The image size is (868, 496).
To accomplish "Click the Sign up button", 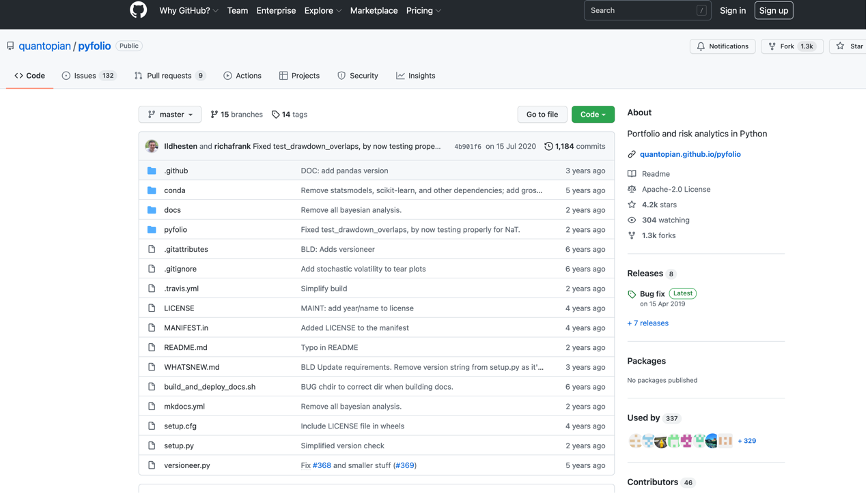I will coord(774,11).
